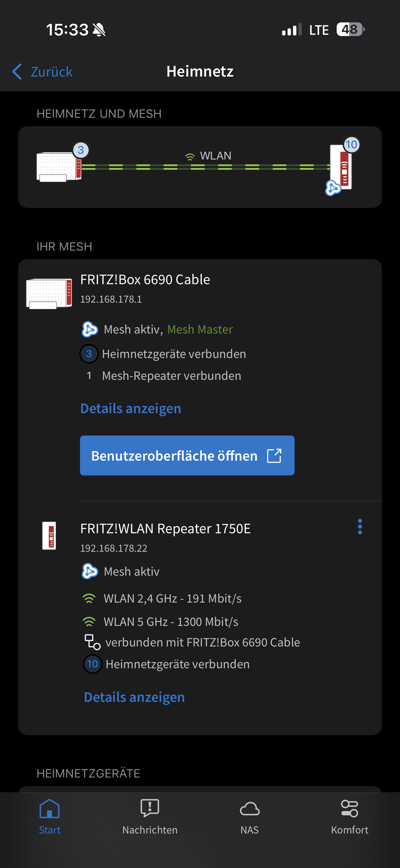This screenshot has width=400, height=868.
Task: Tap the Mesh icon beside Mesh Master
Action: coord(90,329)
